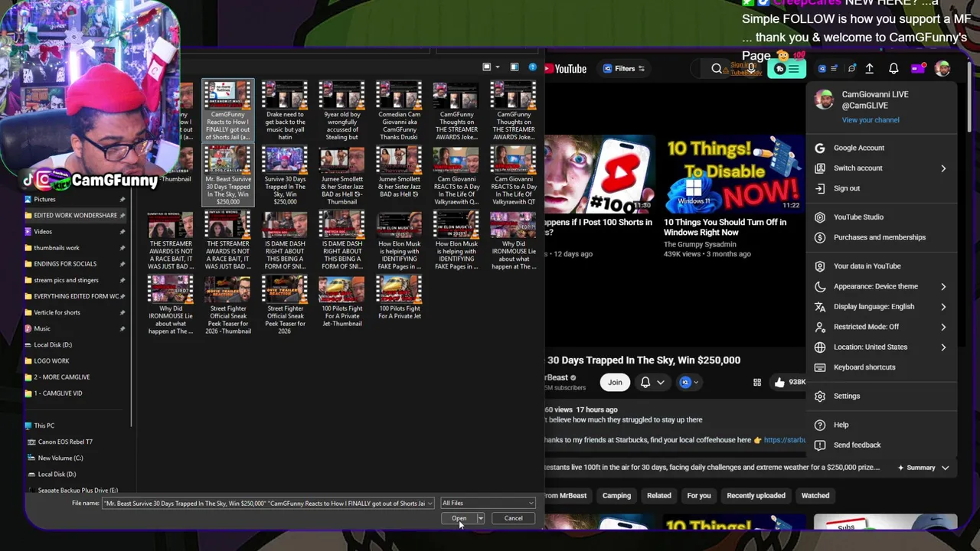This screenshot has width=980, height=551.
Task: Click the Send feedback icon
Action: (820, 445)
